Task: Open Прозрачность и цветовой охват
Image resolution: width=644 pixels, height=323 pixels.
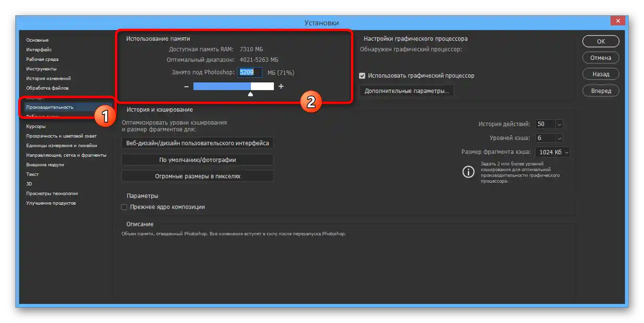Action: 61,136
